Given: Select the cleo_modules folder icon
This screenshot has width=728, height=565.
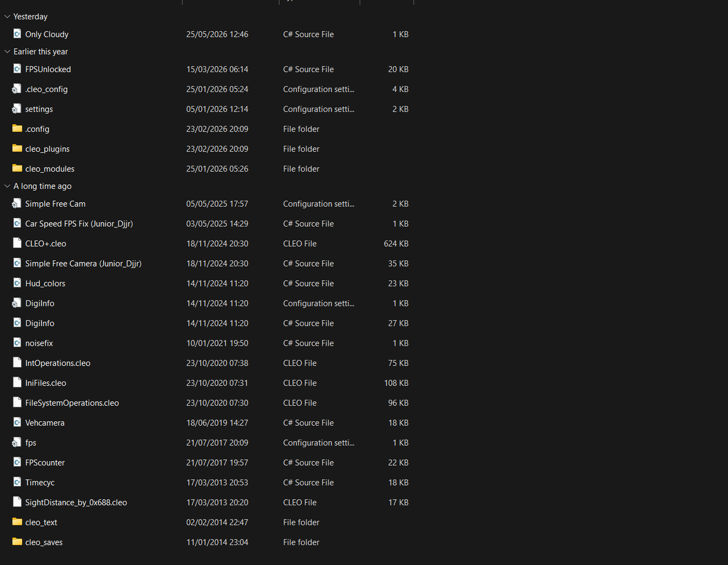Looking at the screenshot, I should coord(17,168).
